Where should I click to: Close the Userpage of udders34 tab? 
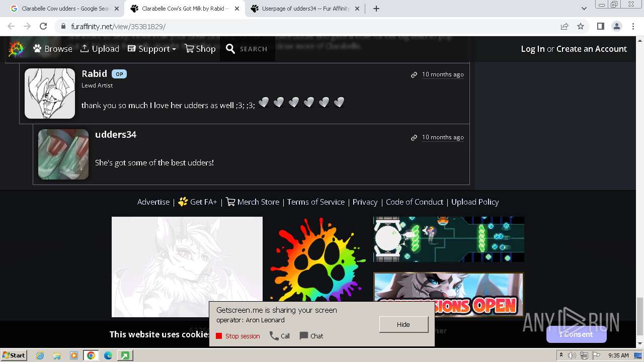pos(357,9)
